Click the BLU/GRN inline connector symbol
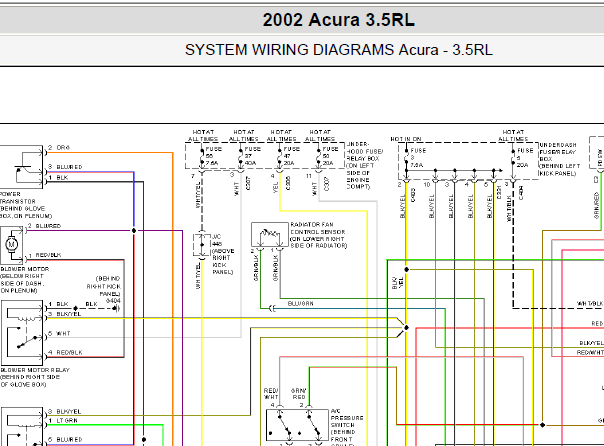 point(273,308)
